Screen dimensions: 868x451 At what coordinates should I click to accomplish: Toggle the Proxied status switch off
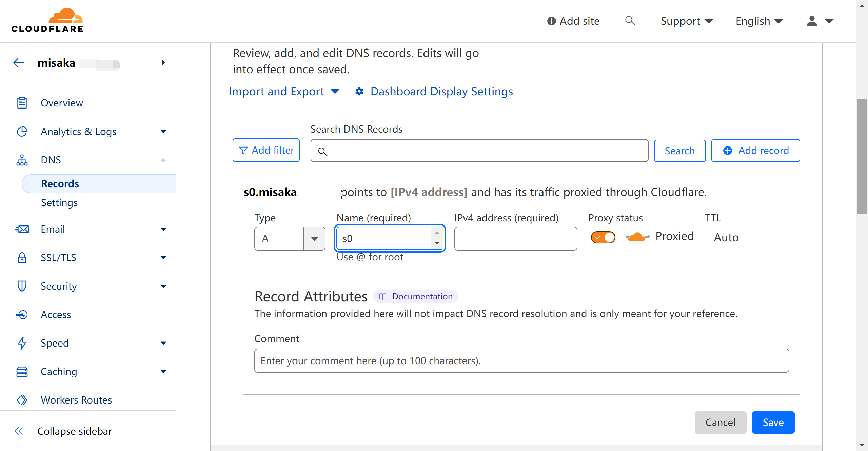tap(603, 237)
